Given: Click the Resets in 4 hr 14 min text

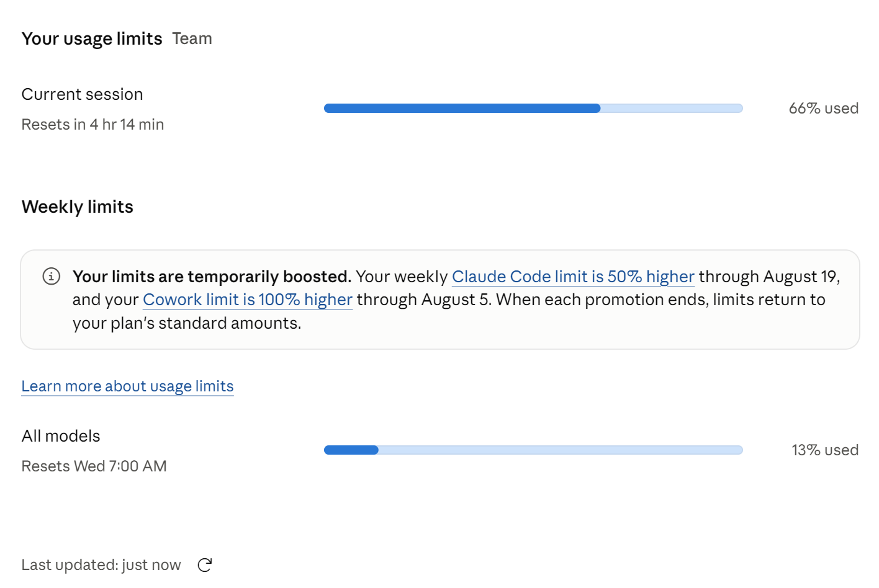Looking at the screenshot, I should (92, 125).
